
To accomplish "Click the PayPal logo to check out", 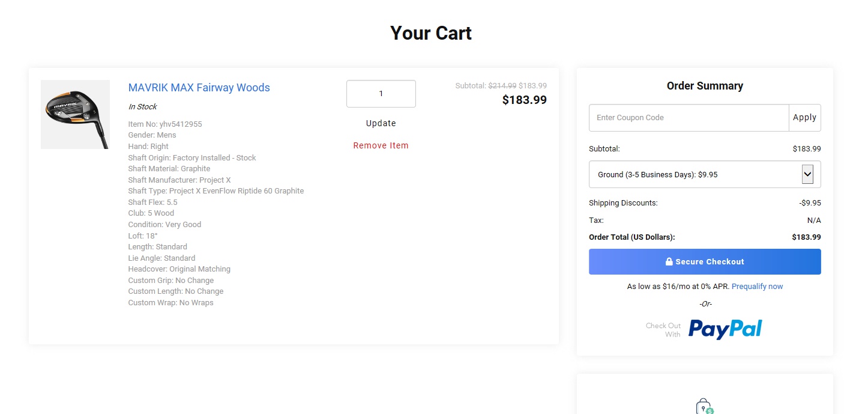I will 725,329.
